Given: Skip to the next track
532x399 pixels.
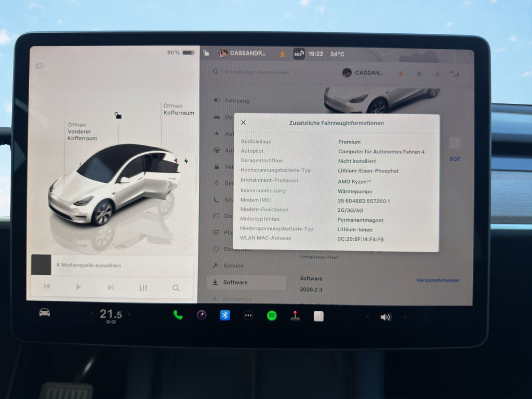Looking at the screenshot, I should pos(111,287).
